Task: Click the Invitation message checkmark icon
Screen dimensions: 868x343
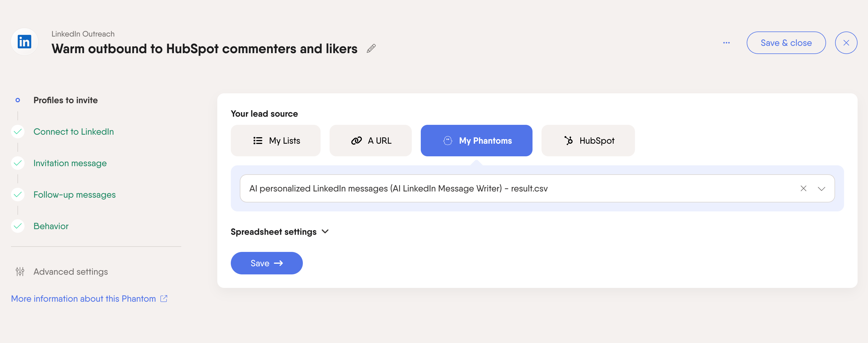Action: (x=18, y=163)
